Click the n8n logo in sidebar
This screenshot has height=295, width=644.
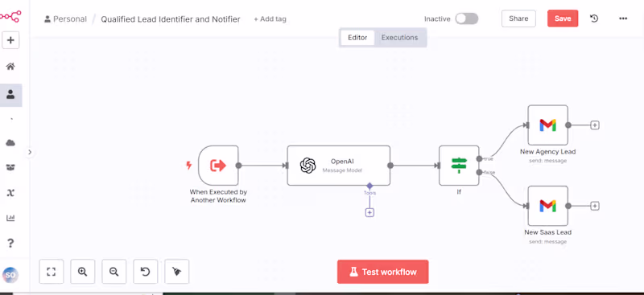(x=10, y=17)
